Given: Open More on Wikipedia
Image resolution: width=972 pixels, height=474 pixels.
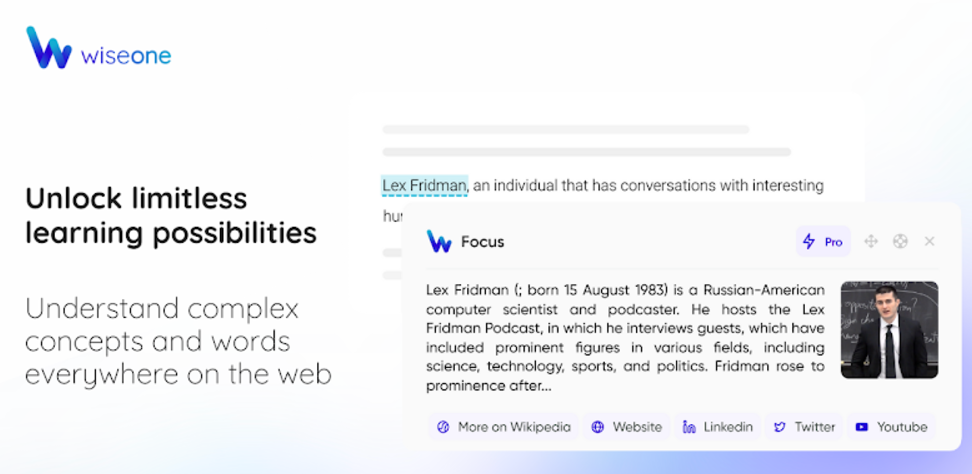Looking at the screenshot, I should point(503,427).
